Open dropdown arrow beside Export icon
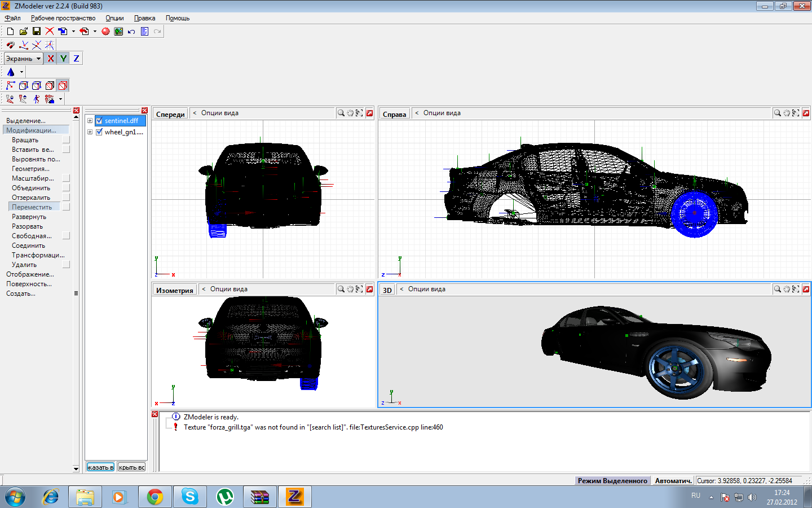 tap(95, 32)
